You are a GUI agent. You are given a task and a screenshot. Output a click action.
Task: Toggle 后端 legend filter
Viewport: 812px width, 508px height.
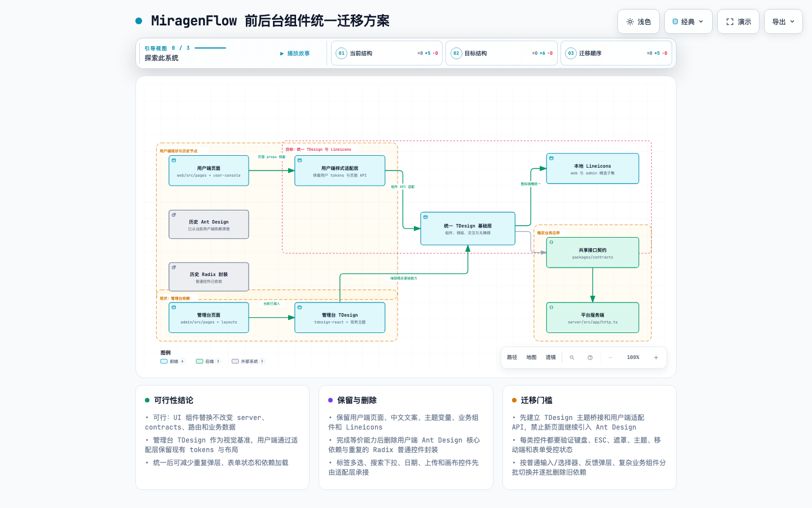(x=208, y=361)
